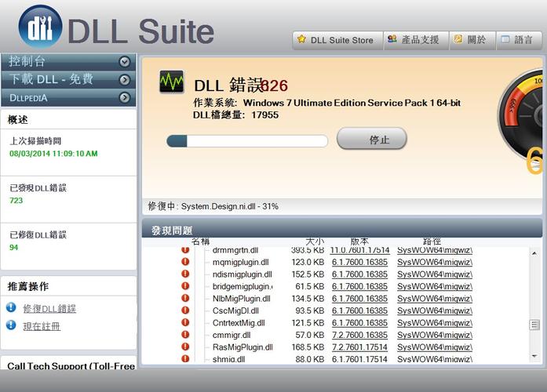Click repaired errors count 94
Screen dimensions: 547x392
tap(13, 248)
